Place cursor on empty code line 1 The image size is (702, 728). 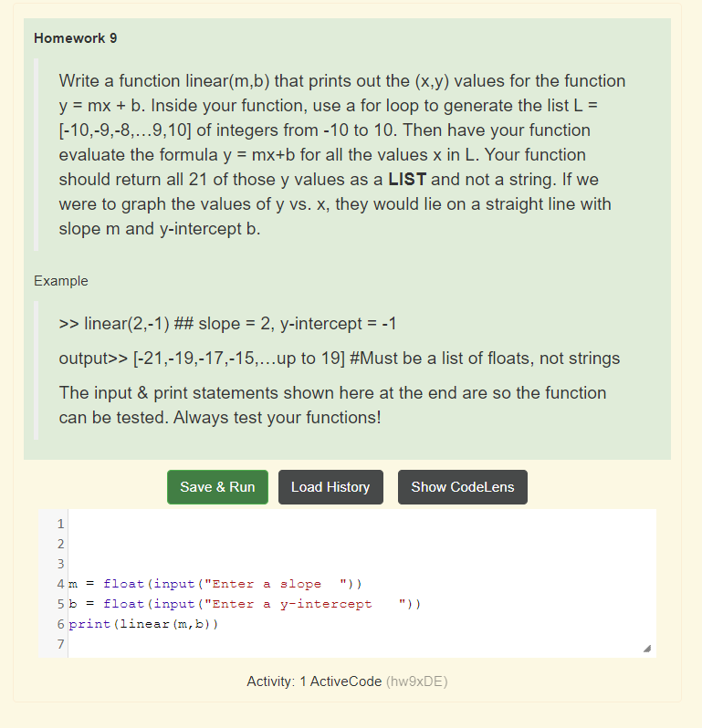click(361, 525)
